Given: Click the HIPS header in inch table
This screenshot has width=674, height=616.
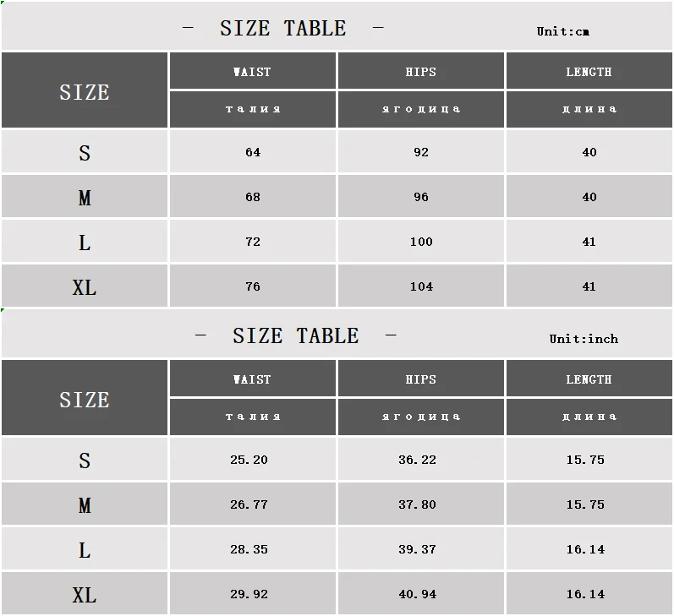Looking at the screenshot, I should pos(421,379).
